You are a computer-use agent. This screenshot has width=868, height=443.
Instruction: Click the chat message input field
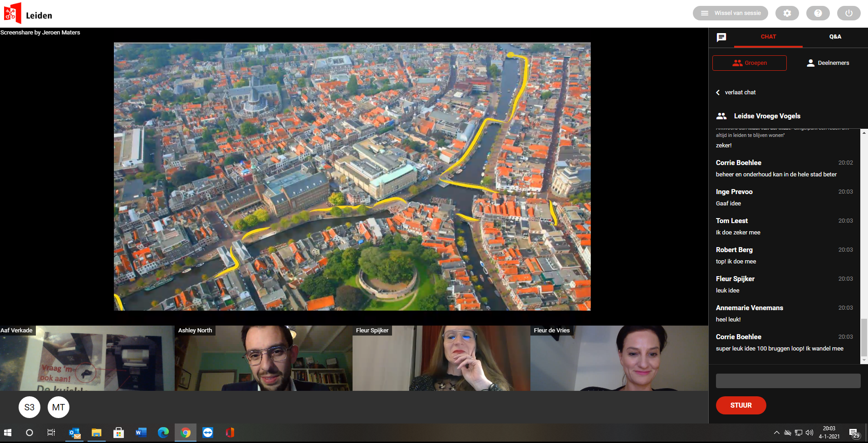tap(788, 381)
